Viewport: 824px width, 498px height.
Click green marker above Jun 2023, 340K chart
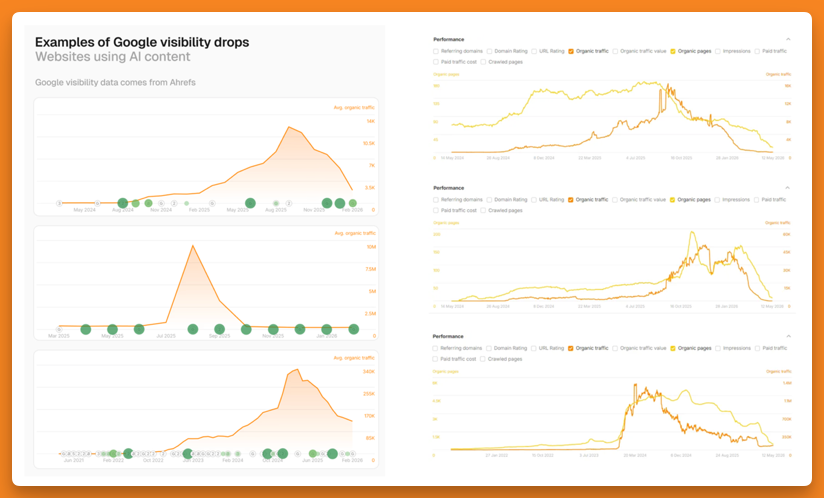tap(188, 453)
